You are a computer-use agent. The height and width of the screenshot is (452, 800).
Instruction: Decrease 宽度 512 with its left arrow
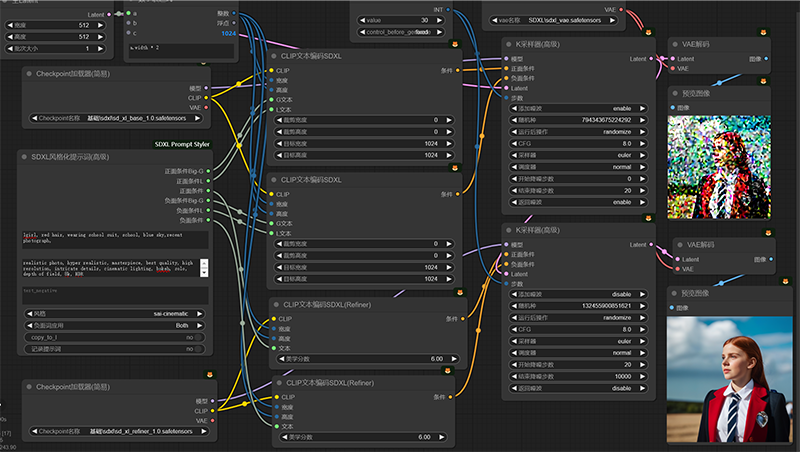(x=10, y=25)
